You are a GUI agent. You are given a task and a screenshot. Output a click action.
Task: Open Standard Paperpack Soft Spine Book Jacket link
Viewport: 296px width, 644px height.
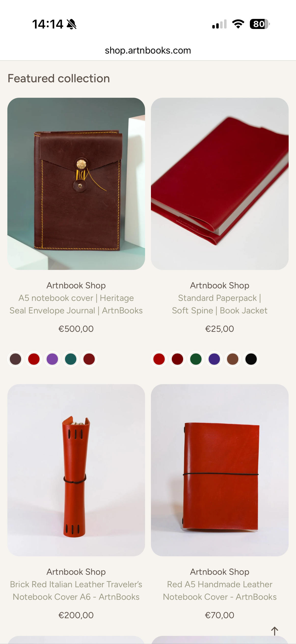click(220, 304)
